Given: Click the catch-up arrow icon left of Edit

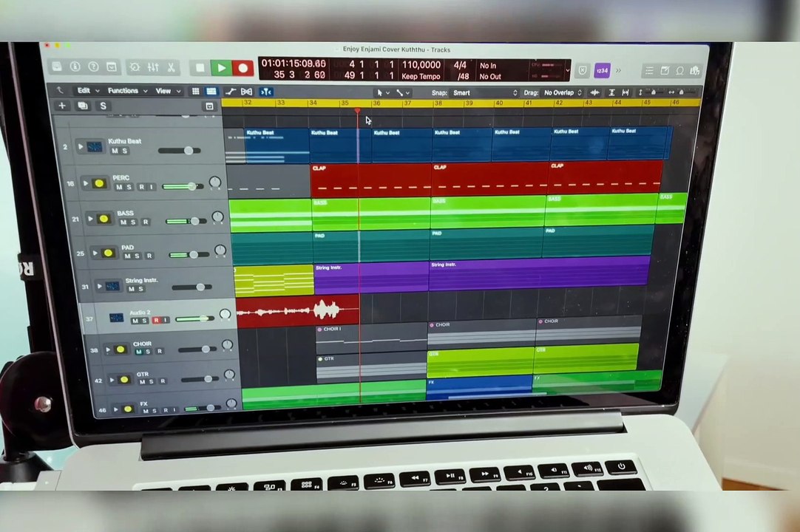Looking at the screenshot, I should pyautogui.click(x=60, y=90).
